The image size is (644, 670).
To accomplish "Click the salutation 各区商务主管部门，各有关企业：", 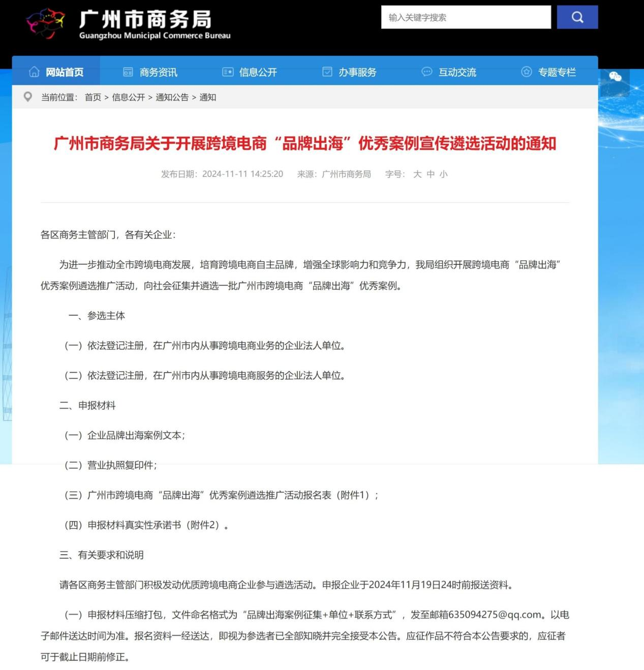I will click(x=108, y=234).
